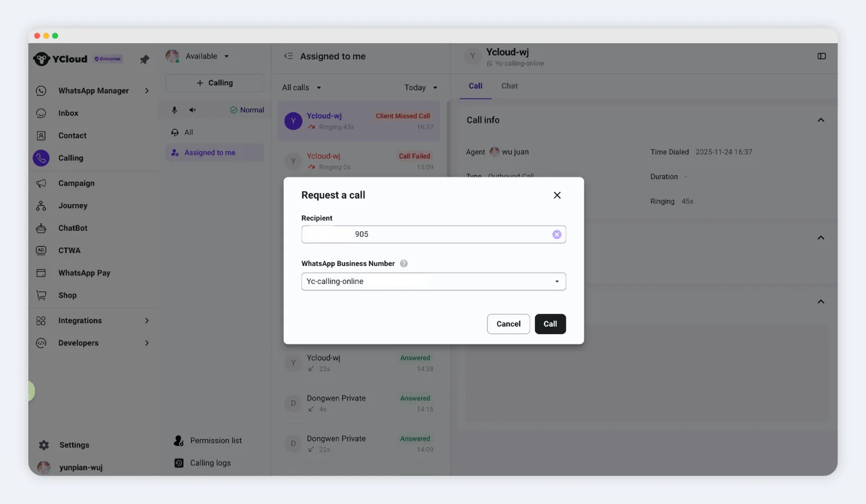Switch to the Chat tab
The height and width of the screenshot is (504, 866).
[x=510, y=86]
